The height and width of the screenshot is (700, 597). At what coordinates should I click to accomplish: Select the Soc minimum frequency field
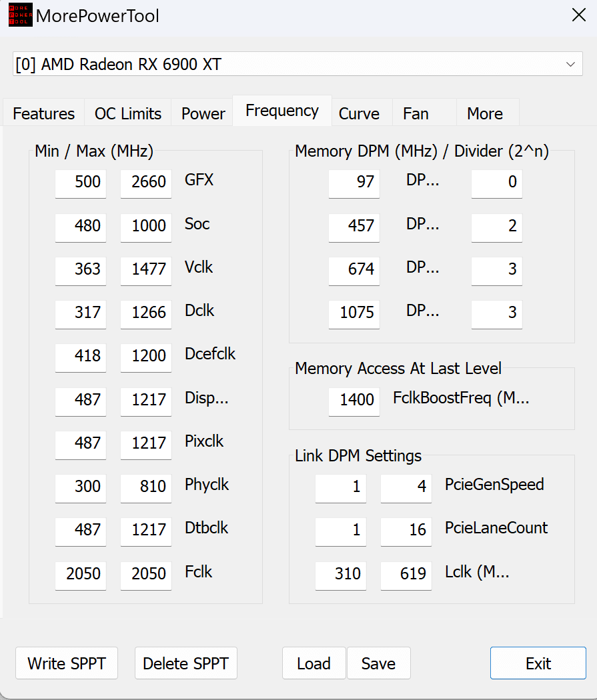pyautogui.click(x=81, y=227)
